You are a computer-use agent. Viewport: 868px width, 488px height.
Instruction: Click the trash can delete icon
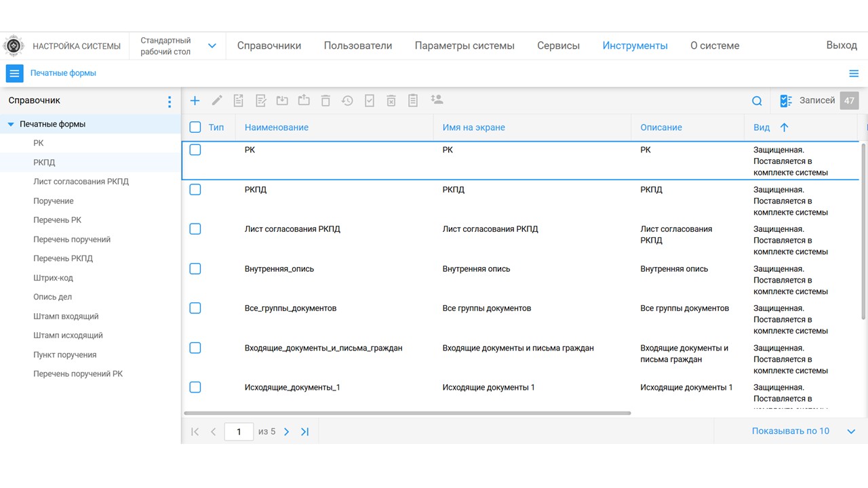tap(325, 100)
